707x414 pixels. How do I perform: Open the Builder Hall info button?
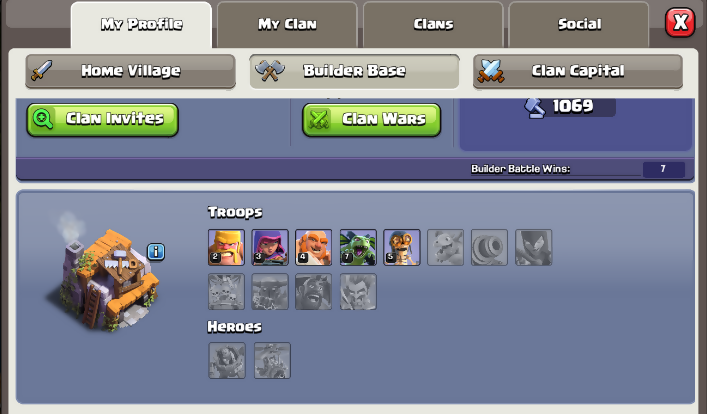156,252
